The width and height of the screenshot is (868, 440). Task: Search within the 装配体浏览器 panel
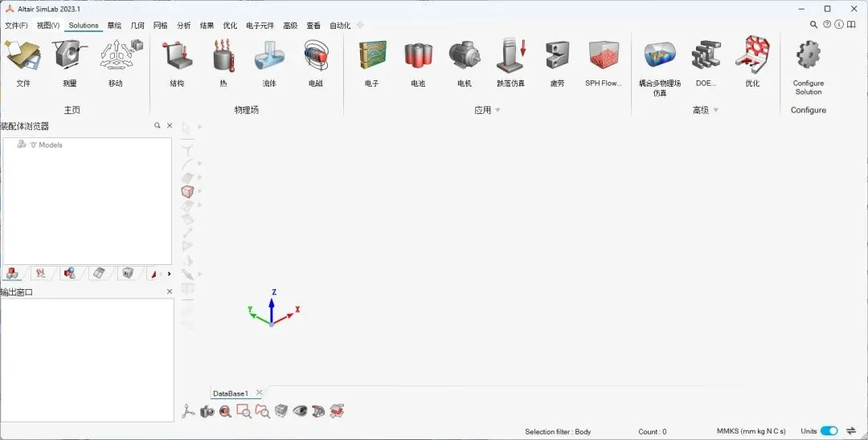click(x=158, y=126)
